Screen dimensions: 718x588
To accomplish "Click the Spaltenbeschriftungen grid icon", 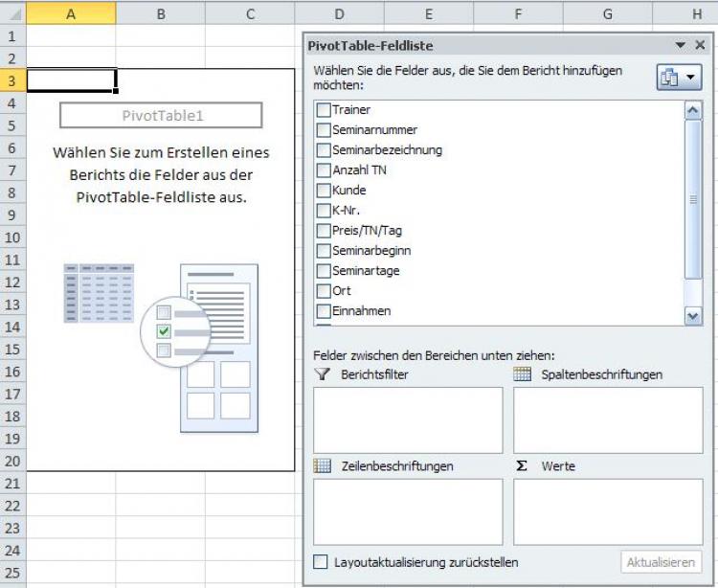I will point(522,374).
